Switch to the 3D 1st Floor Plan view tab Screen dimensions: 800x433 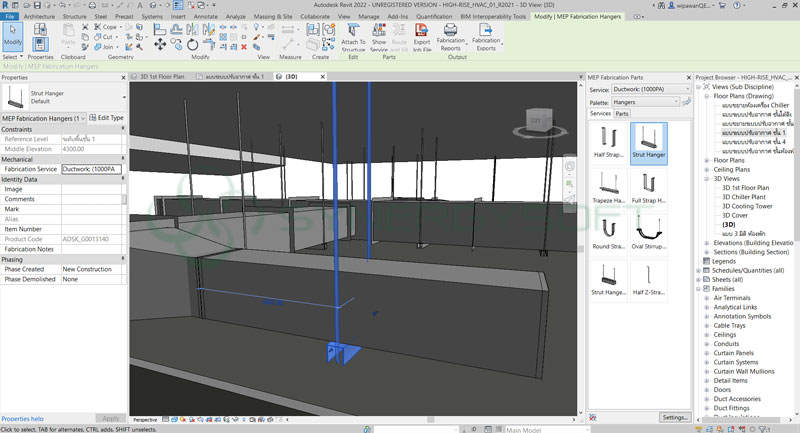coord(161,76)
